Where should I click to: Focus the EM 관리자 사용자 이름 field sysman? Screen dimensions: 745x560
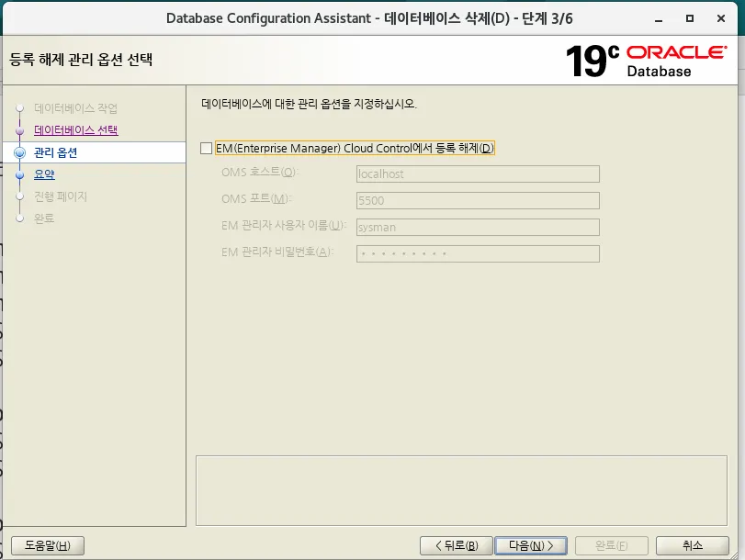tap(478, 227)
